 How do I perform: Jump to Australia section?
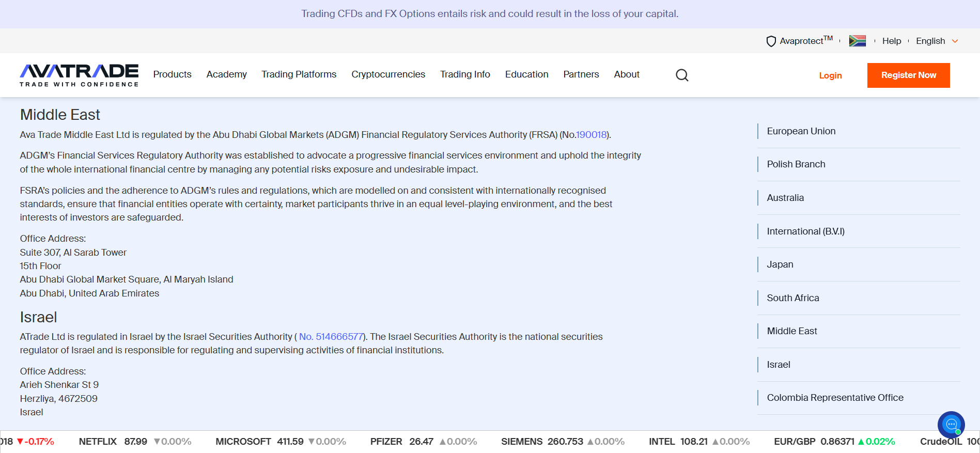(x=785, y=198)
